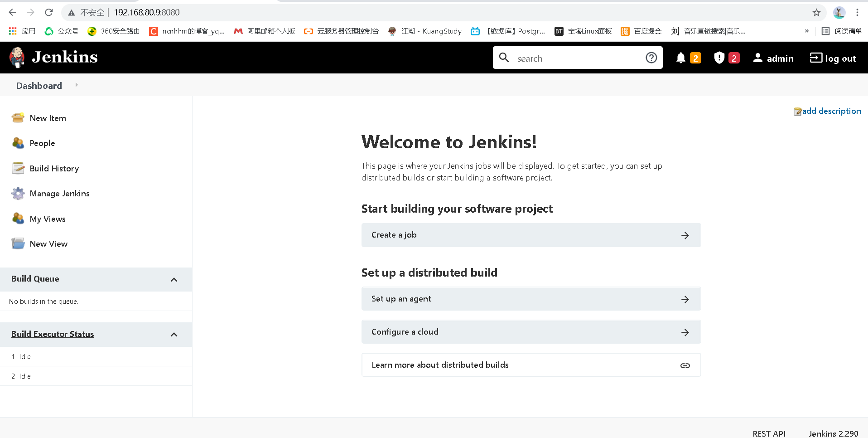Open the New Item page
The height and width of the screenshot is (438, 868).
click(x=48, y=118)
